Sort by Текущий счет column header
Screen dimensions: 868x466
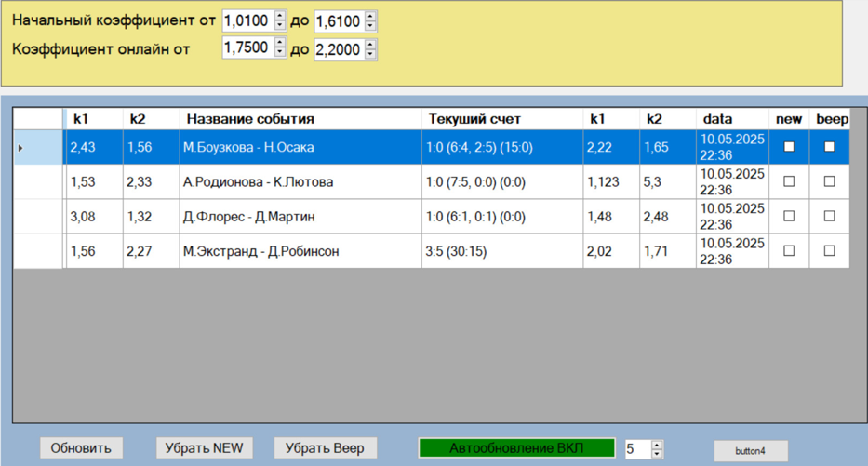502,119
